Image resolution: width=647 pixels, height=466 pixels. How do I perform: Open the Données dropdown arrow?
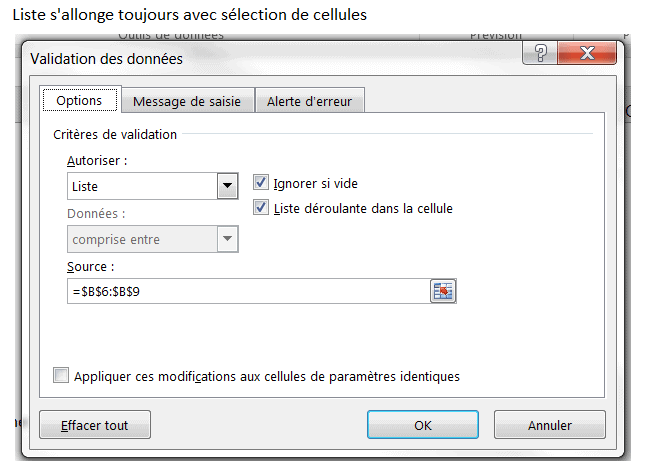[228, 239]
